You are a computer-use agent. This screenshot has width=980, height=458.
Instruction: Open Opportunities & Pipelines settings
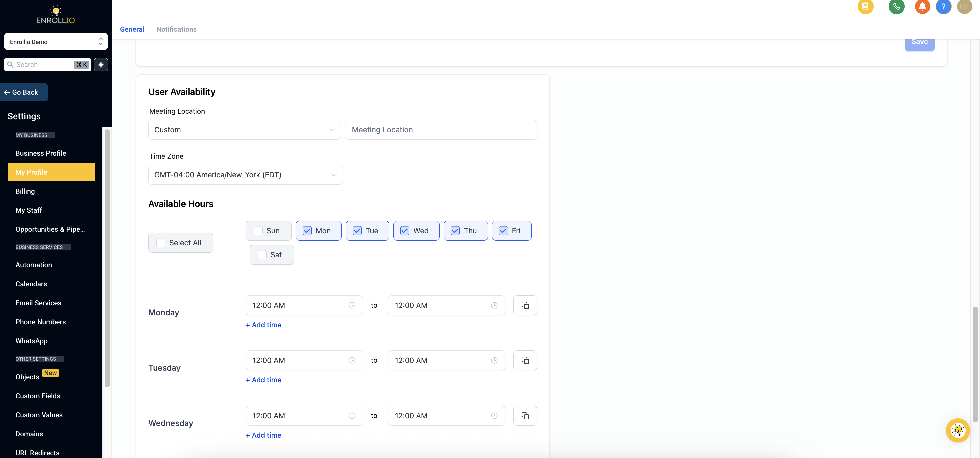[x=51, y=229]
